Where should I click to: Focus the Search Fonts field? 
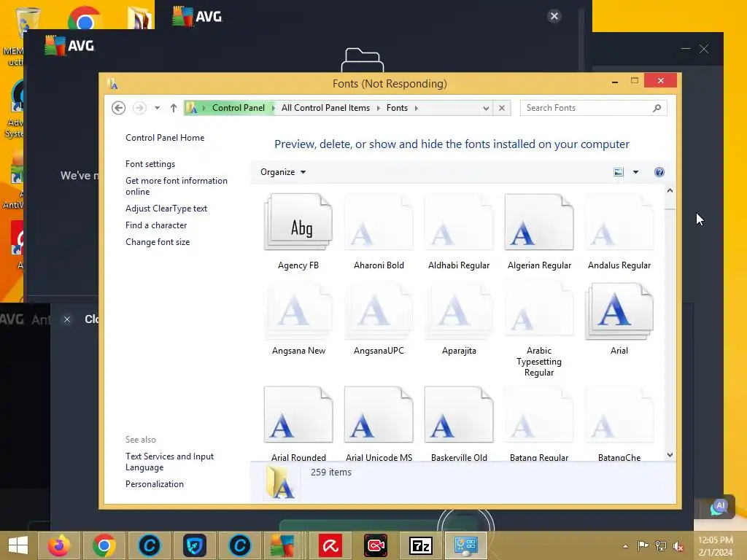coord(593,108)
